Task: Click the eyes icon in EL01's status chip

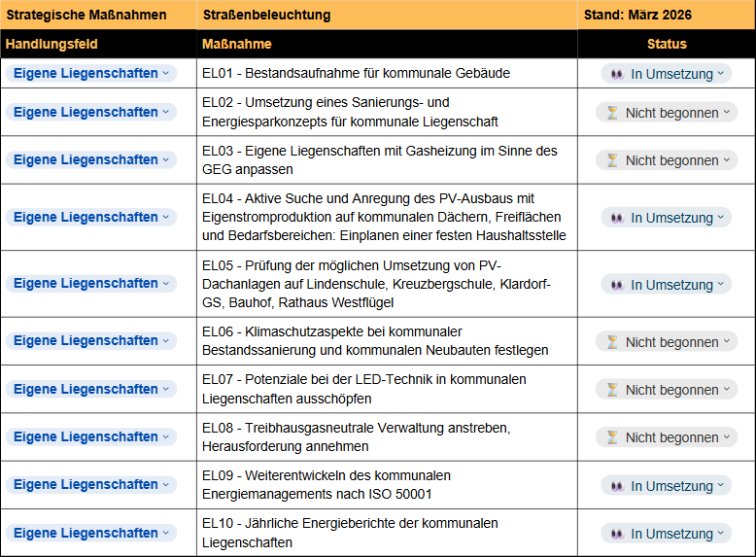Action: tap(616, 74)
